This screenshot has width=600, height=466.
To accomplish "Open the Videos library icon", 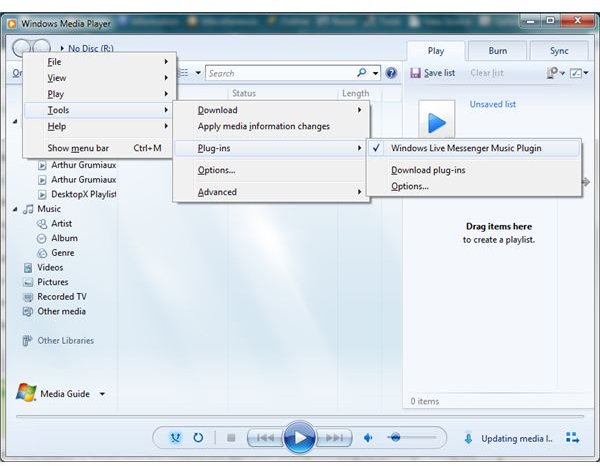I will (x=28, y=268).
